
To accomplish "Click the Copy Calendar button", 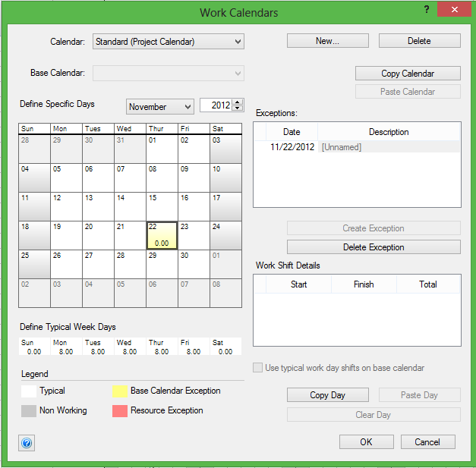I will [x=408, y=74].
